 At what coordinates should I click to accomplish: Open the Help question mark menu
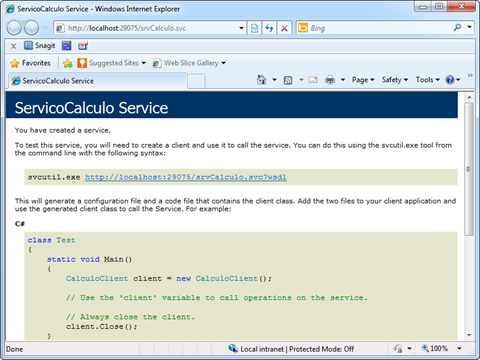[453, 80]
